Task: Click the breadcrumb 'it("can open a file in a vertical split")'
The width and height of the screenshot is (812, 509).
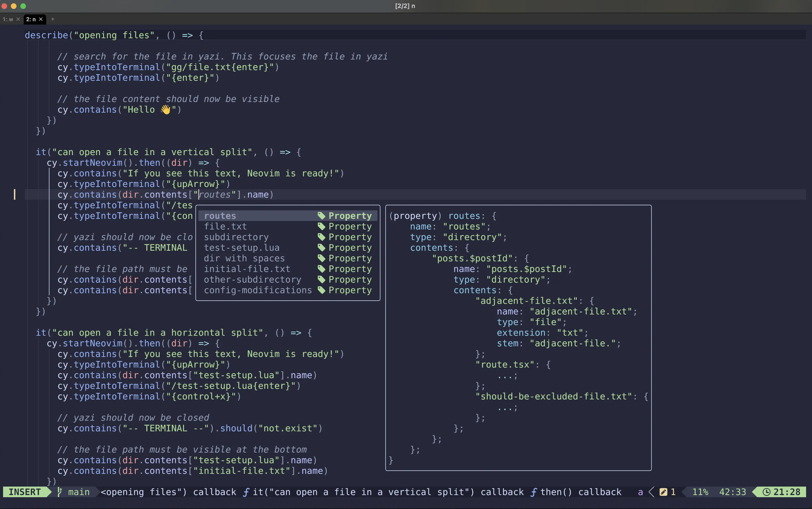Action: click(x=363, y=492)
